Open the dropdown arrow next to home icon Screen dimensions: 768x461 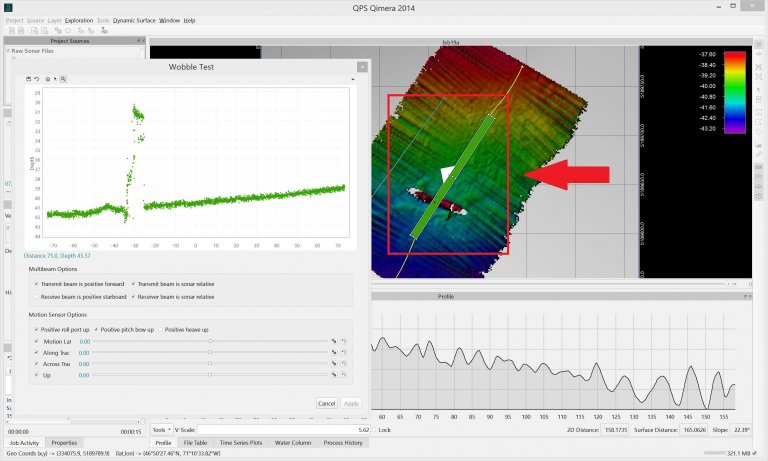pos(54,78)
